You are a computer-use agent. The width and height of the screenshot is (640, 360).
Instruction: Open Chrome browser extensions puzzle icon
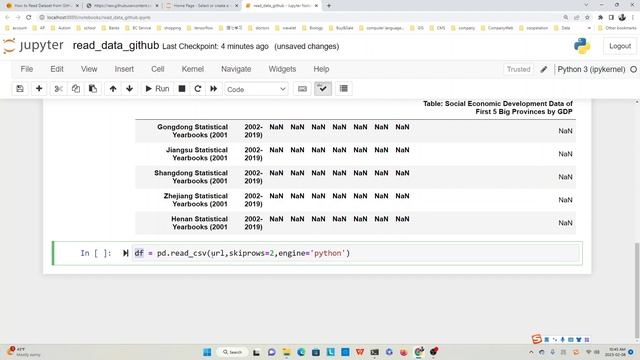point(600,18)
